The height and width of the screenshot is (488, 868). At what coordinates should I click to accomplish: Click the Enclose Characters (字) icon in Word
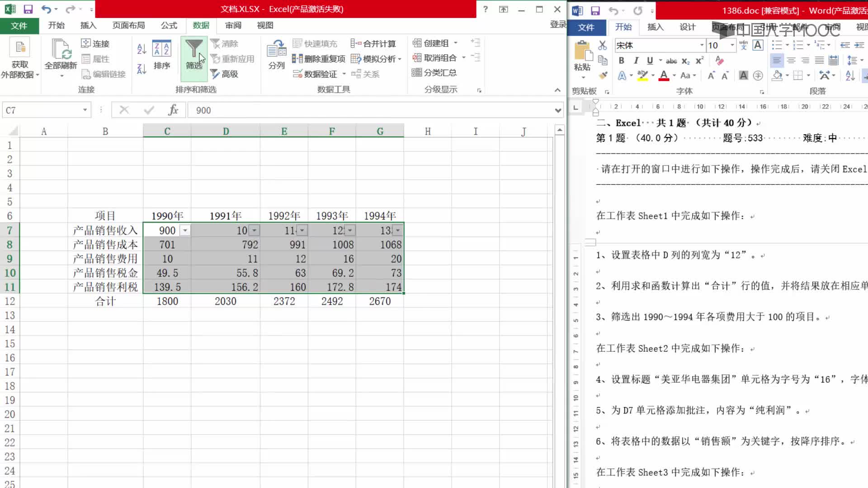pyautogui.click(x=758, y=75)
